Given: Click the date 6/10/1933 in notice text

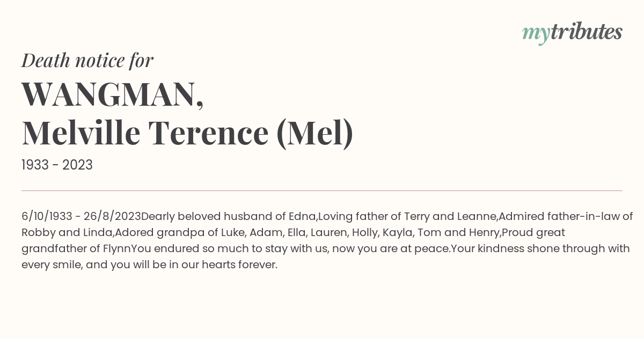Looking at the screenshot, I should [x=47, y=217].
